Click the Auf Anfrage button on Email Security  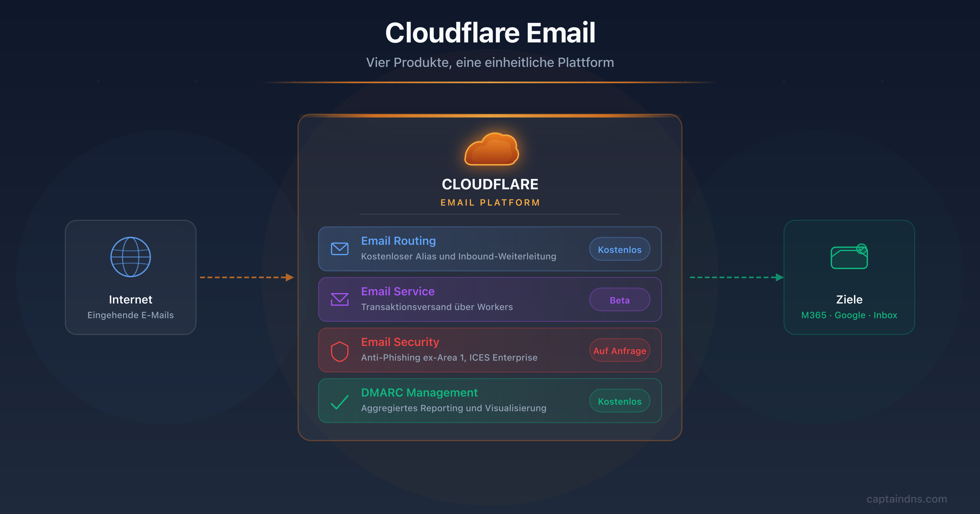click(619, 351)
